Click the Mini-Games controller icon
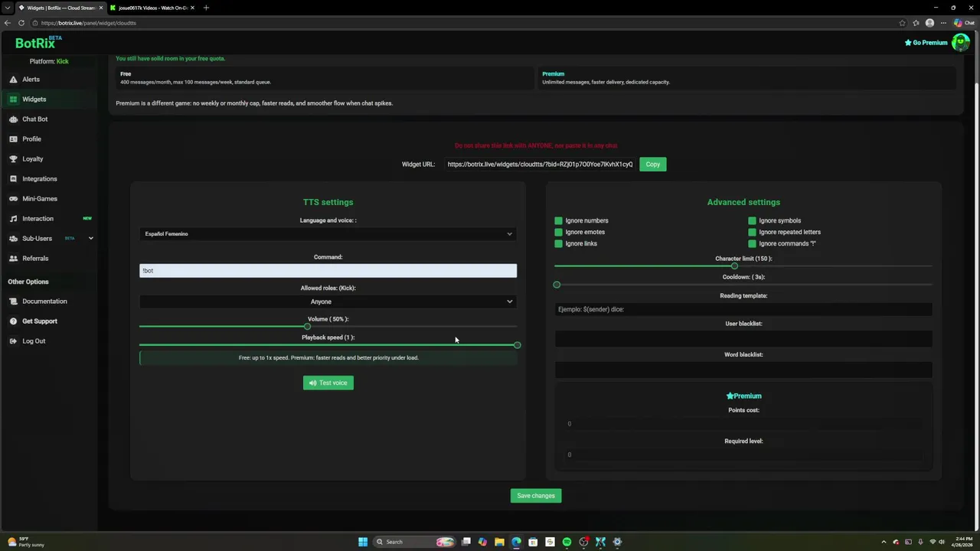 13,199
